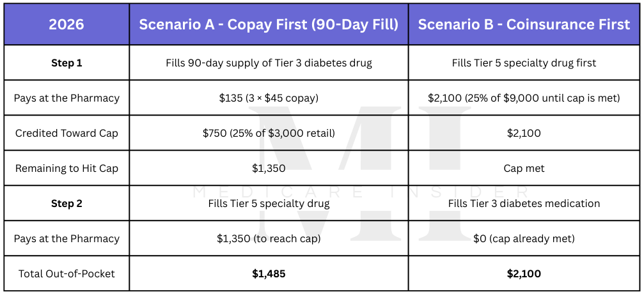Click the Step 1 row label
This screenshot has width=644, height=292.
point(67,63)
